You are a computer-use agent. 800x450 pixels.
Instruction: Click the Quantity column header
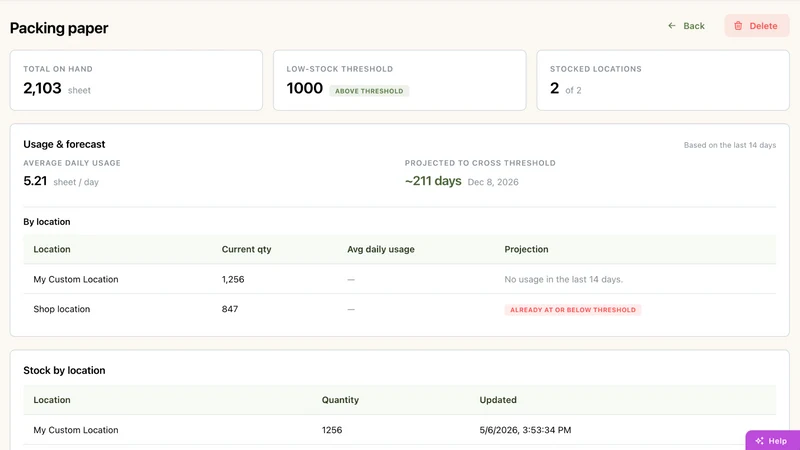tap(340, 400)
